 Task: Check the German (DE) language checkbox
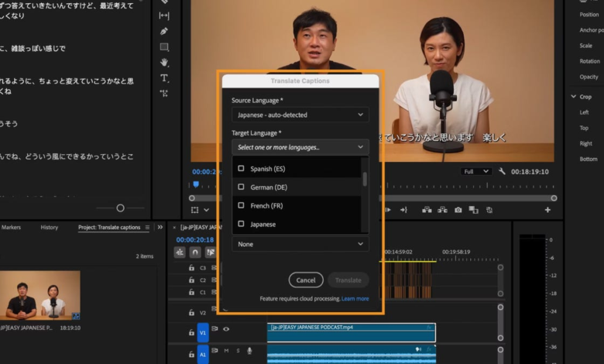[241, 187]
